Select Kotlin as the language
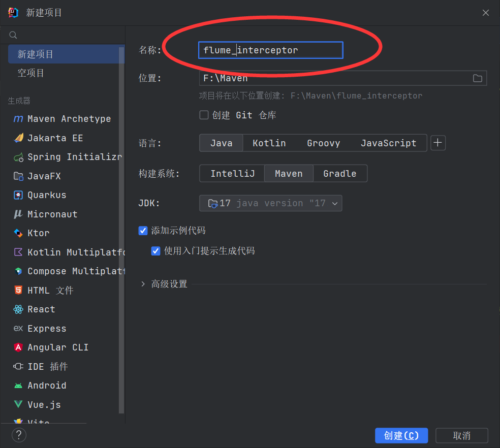 pyautogui.click(x=269, y=143)
